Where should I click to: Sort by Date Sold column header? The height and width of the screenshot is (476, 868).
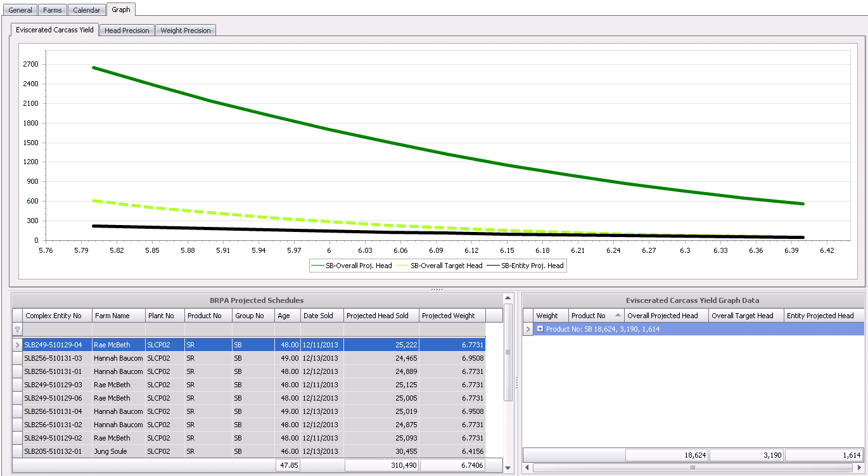coord(322,316)
